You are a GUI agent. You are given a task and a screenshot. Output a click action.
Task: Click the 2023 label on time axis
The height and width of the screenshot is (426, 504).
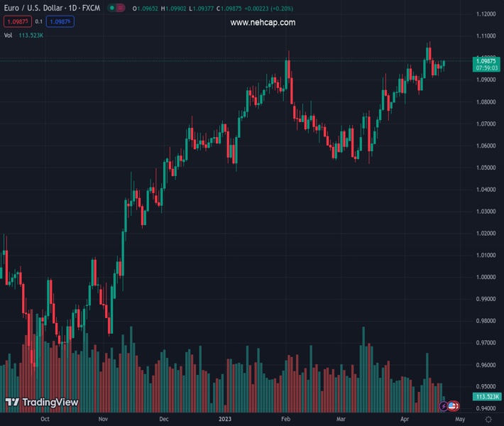pos(225,419)
